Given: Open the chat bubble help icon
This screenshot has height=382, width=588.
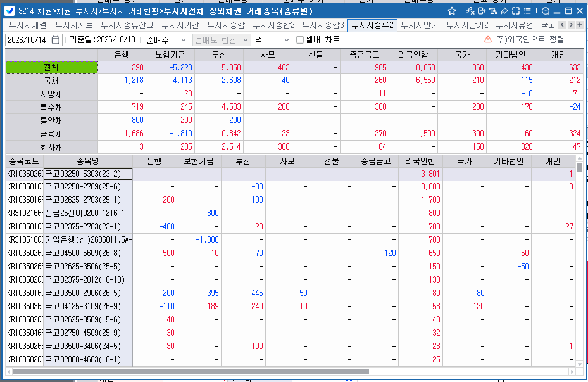Looking at the screenshot, I should click(546, 11).
